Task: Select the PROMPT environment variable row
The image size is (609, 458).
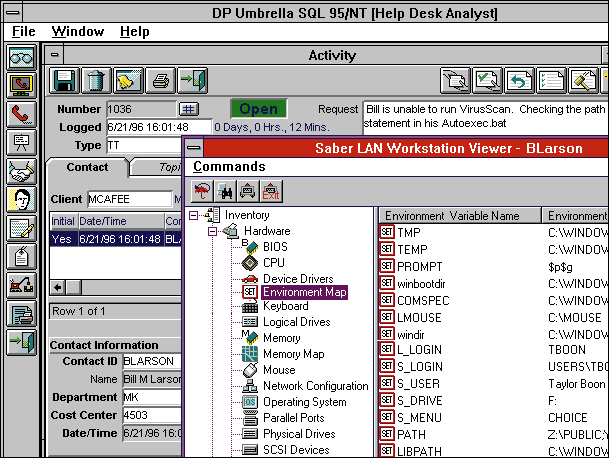Action: (x=494, y=266)
